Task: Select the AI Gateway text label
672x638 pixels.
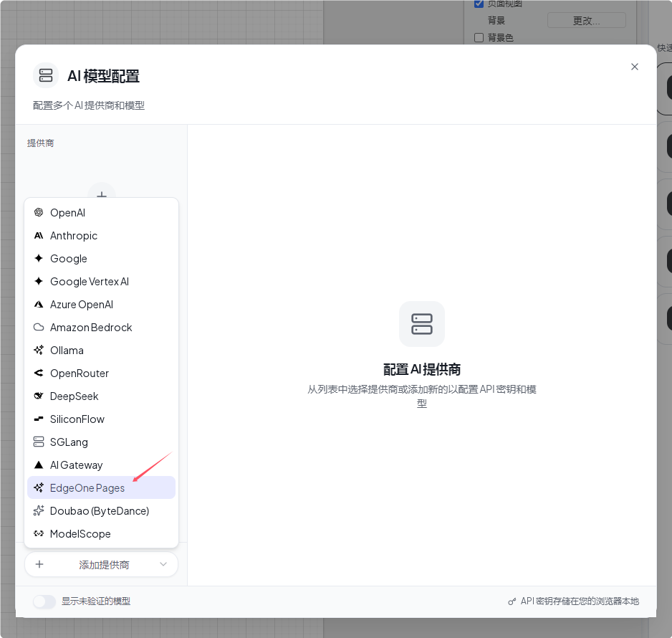Action: point(76,465)
